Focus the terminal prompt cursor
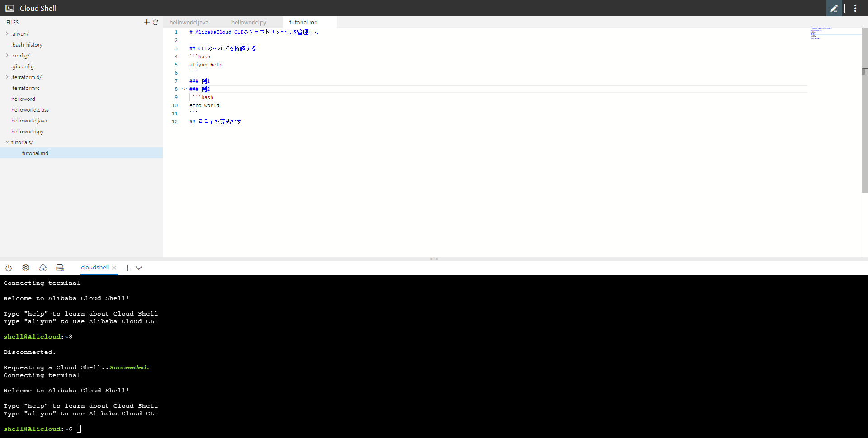Image resolution: width=868 pixels, height=438 pixels. (79, 429)
